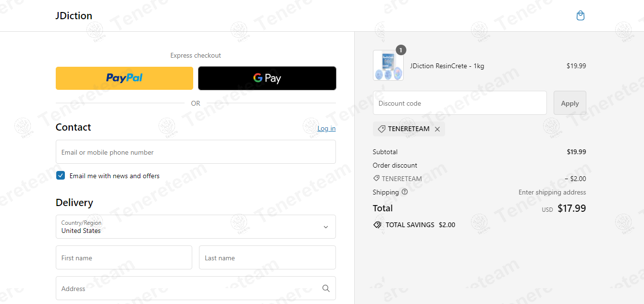The image size is (644, 304).
Task: Uncheck Email me with news and offers
Action: (61, 176)
